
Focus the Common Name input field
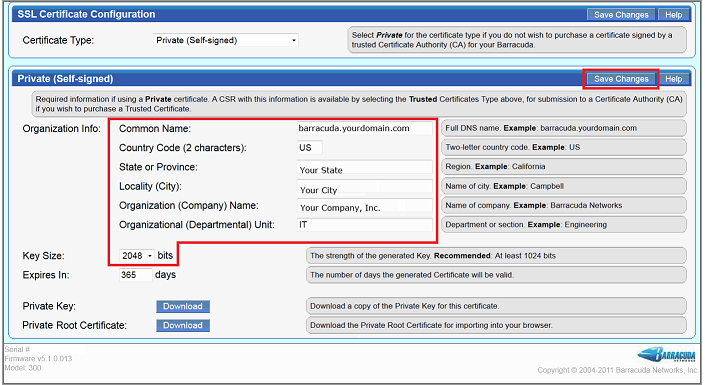tap(365, 128)
